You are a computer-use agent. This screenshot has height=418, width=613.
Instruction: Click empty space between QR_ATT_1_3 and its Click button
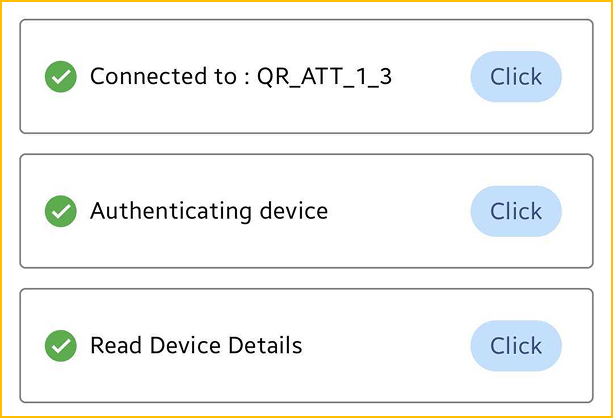pos(430,77)
